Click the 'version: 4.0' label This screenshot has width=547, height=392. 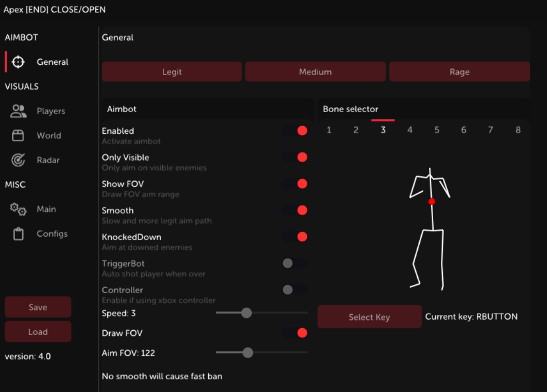pos(28,357)
